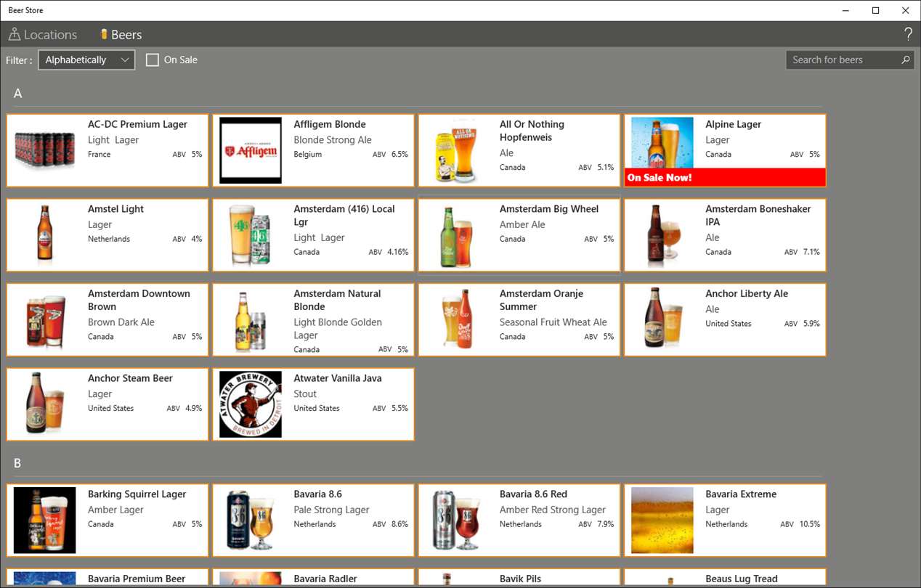Open the Alphabetically filter dropdown
Viewport: 921px width, 588px height.
[x=86, y=60]
